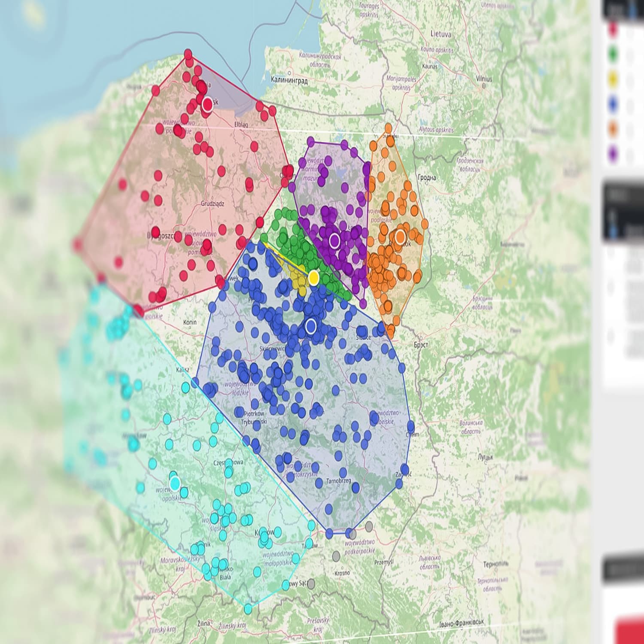
Task: Toggle the circle beside the purple legend entry
Action: point(630,155)
